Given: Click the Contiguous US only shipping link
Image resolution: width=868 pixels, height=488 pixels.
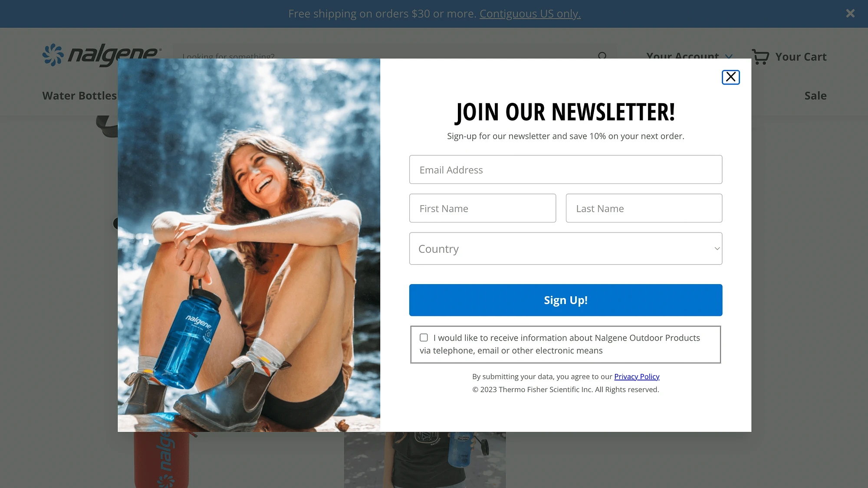Looking at the screenshot, I should 530,13.
